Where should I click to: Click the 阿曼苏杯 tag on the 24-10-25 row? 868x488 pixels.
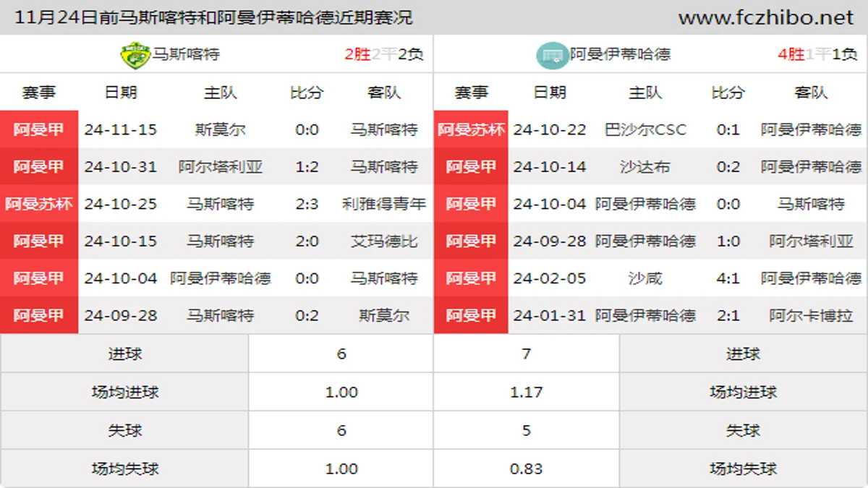pyautogui.click(x=39, y=204)
